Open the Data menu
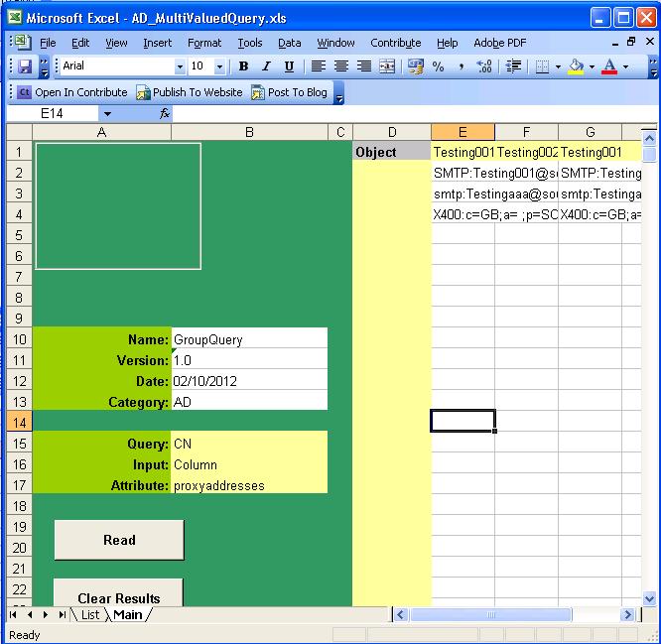This screenshot has width=661, height=644. pos(289,43)
